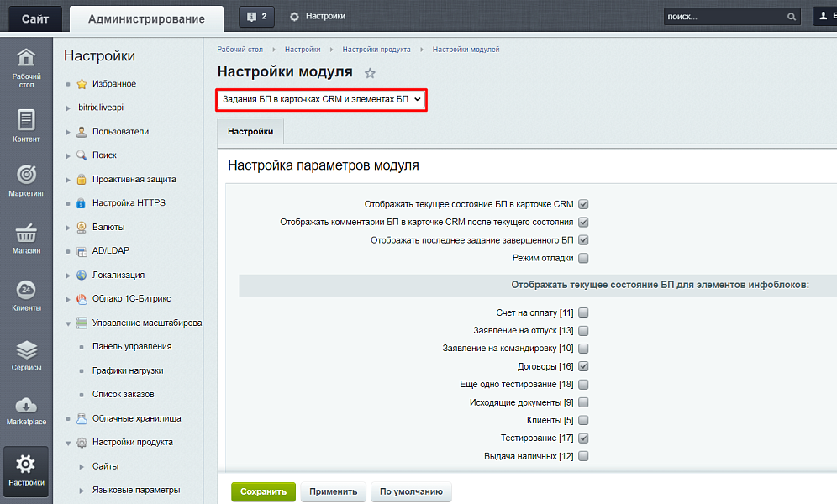Open the Рабочий стол sidebar icon

26,67
